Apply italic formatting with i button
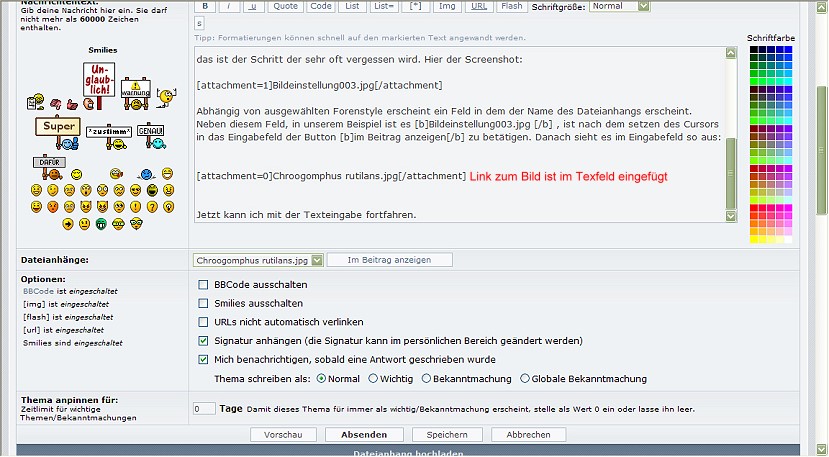The width and height of the screenshot is (829, 457). pyautogui.click(x=229, y=6)
